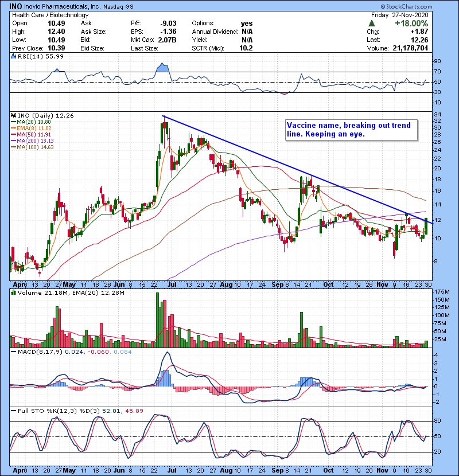Click the High 12.40 value
This screenshot has height=476, width=459.
tap(56, 32)
